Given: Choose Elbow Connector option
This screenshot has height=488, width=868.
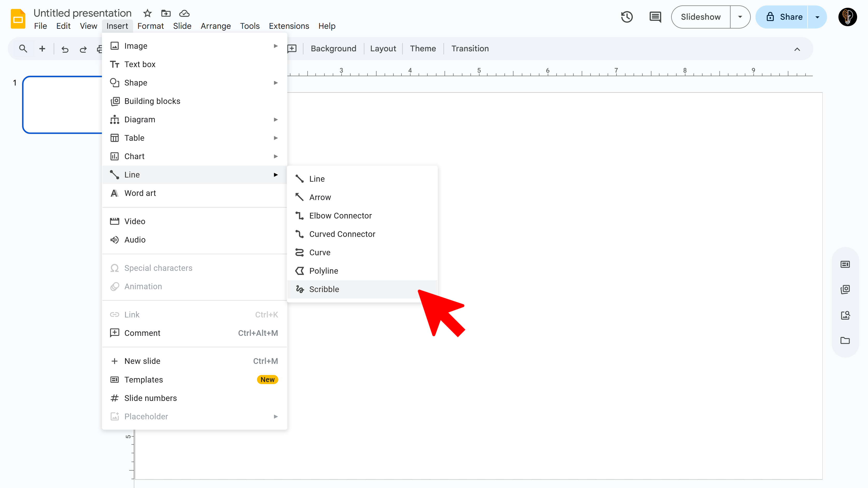Looking at the screenshot, I should point(362,216).
